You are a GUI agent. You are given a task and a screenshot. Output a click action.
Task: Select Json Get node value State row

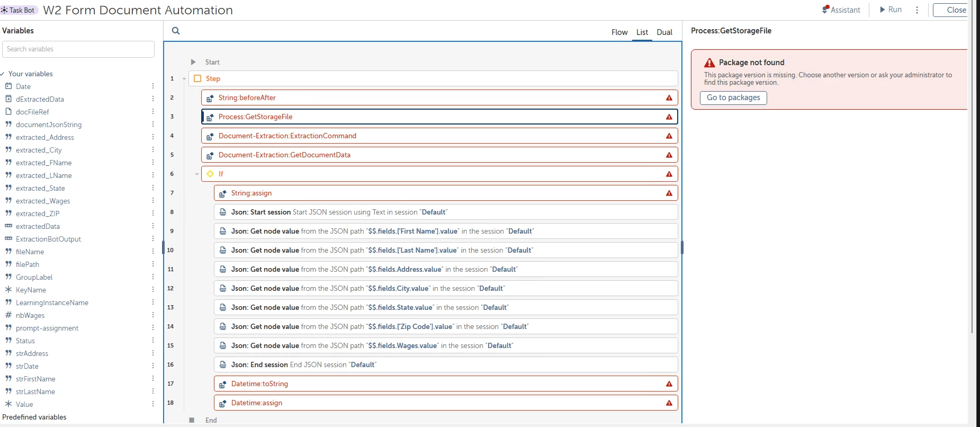[x=446, y=307]
